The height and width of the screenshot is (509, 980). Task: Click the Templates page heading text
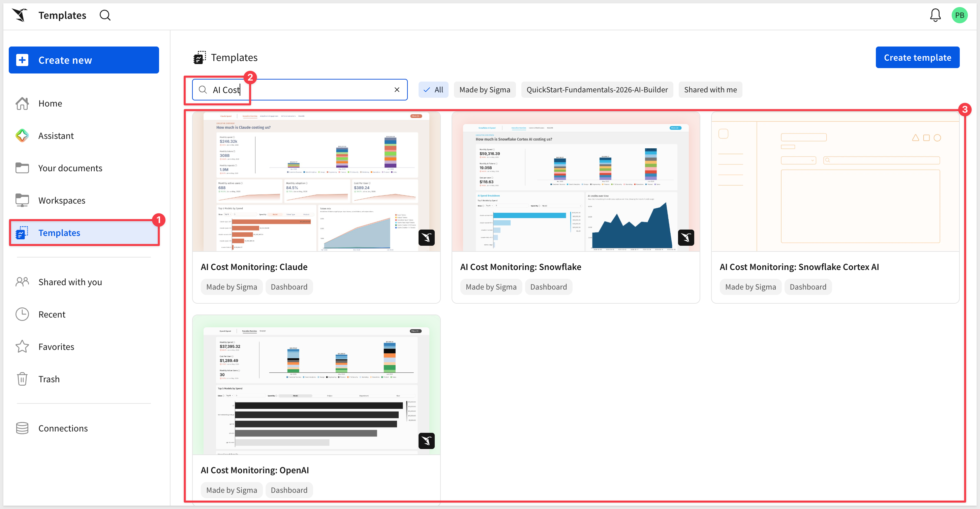(234, 57)
